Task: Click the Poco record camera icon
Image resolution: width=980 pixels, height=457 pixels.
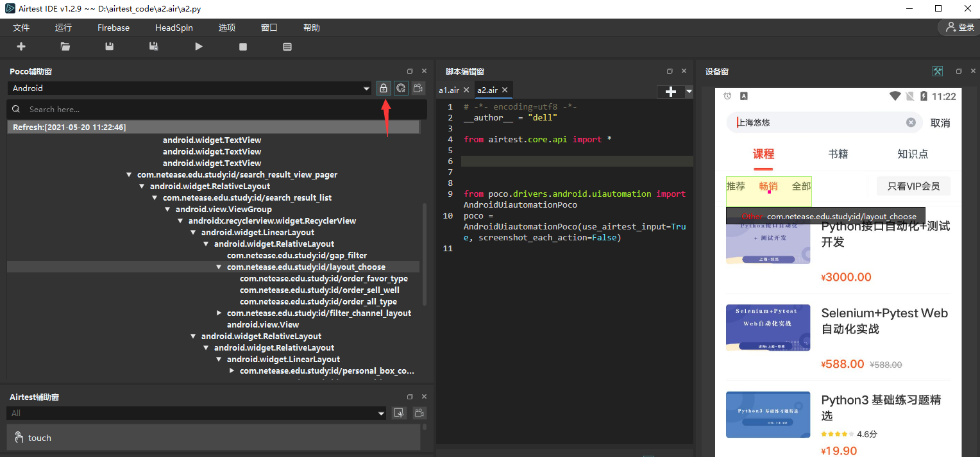Action: click(418, 88)
